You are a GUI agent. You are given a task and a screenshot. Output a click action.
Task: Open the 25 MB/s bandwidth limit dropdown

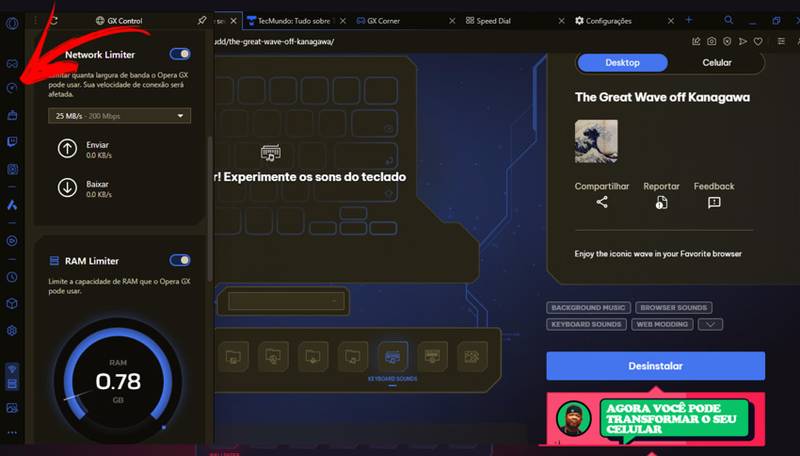pos(119,116)
